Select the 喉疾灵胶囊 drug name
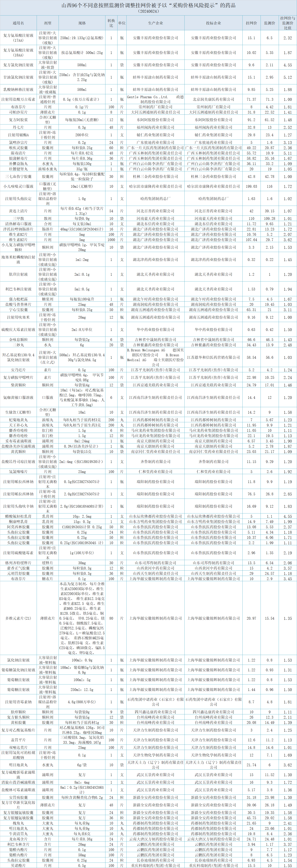This screenshot has height=868, width=297. [x=19, y=148]
